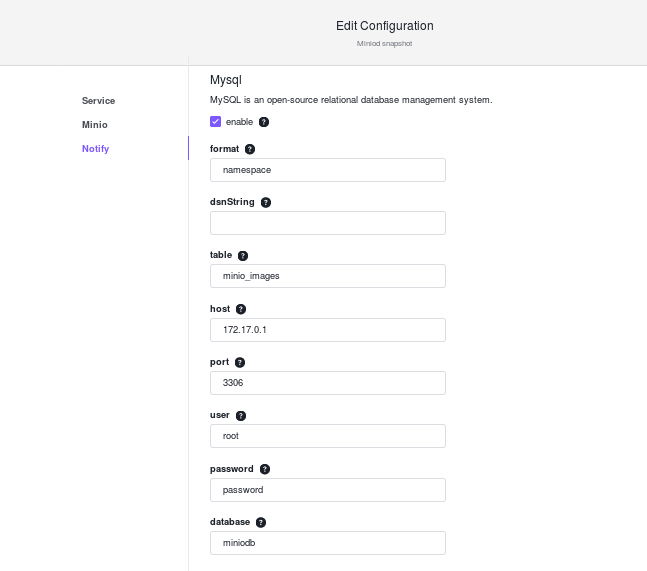Click help icon next to enable
The image size is (647, 571).
click(x=264, y=122)
